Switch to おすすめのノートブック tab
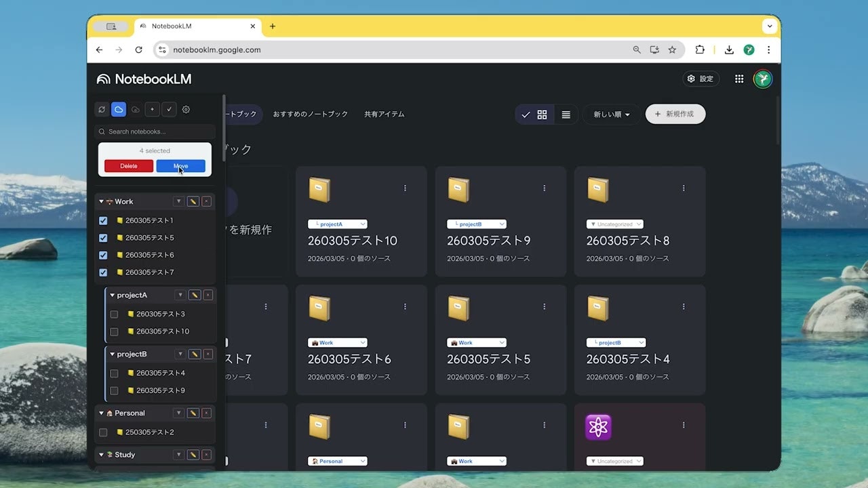The image size is (868, 488). tap(311, 114)
